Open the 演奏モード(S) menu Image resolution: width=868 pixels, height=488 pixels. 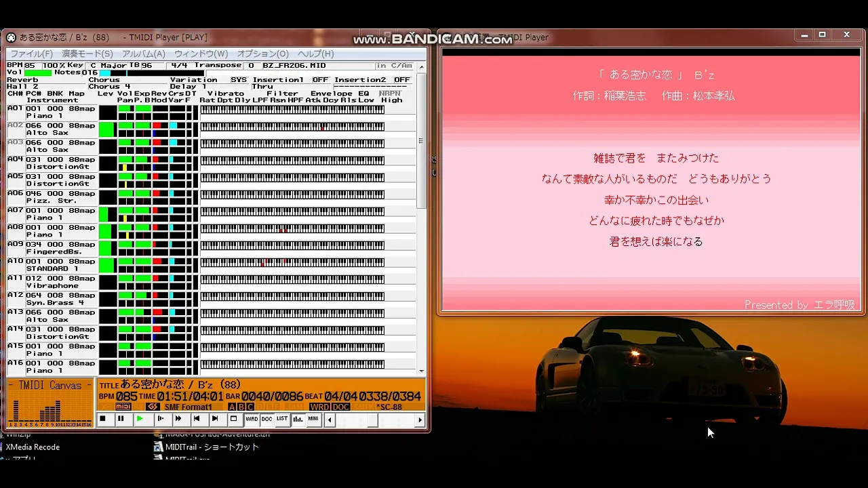click(x=87, y=54)
